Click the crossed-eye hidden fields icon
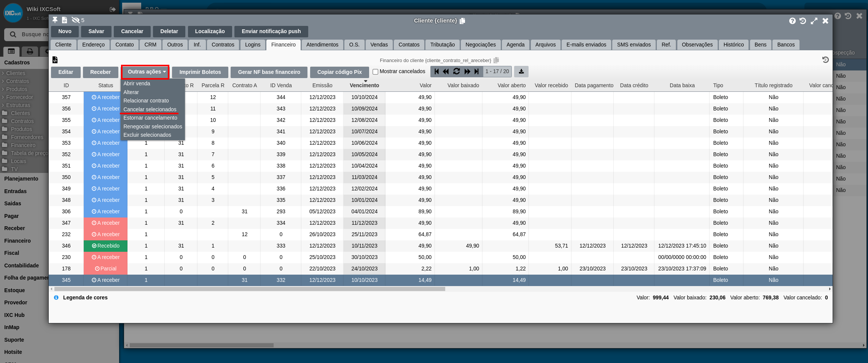The height and width of the screenshot is (363, 868). coord(76,20)
